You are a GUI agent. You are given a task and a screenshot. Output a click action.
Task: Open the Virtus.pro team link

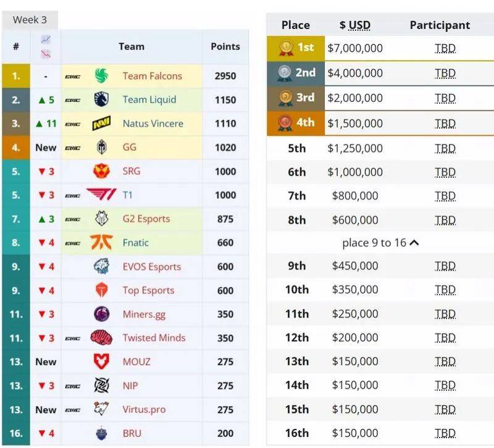tap(144, 410)
